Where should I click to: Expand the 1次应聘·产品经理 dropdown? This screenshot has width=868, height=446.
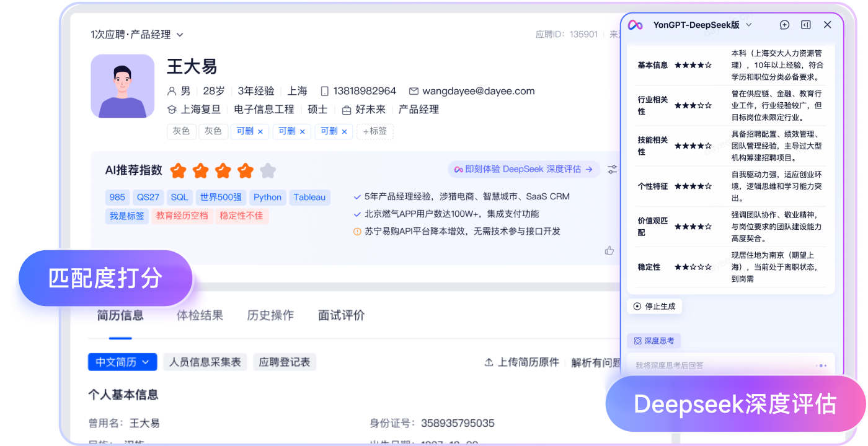(180, 35)
